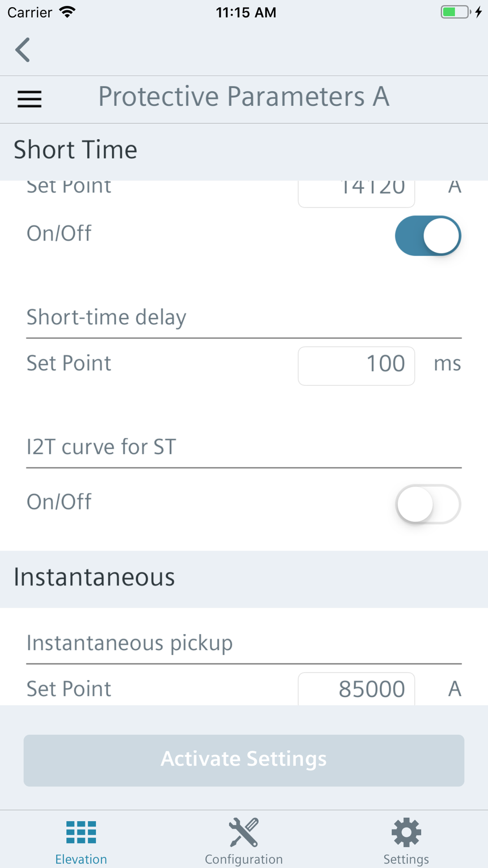Tap the Instantaneous section header
This screenshot has height=868, width=488.
pos(94,577)
